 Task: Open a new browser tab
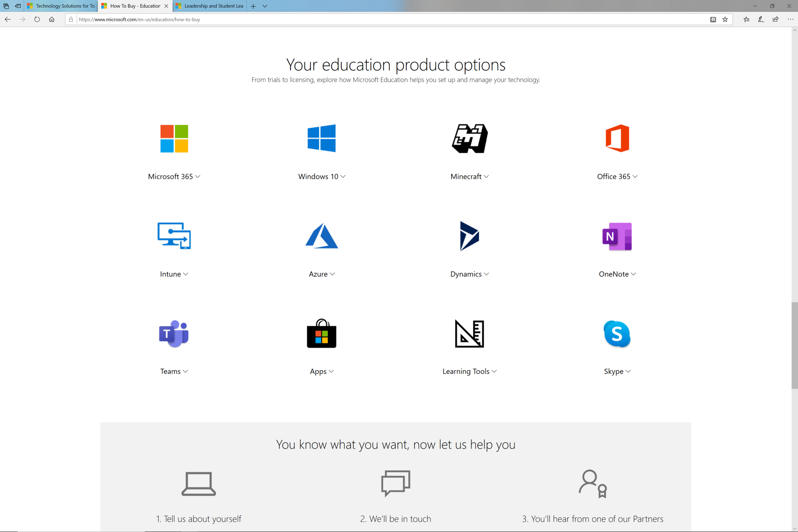click(x=253, y=6)
